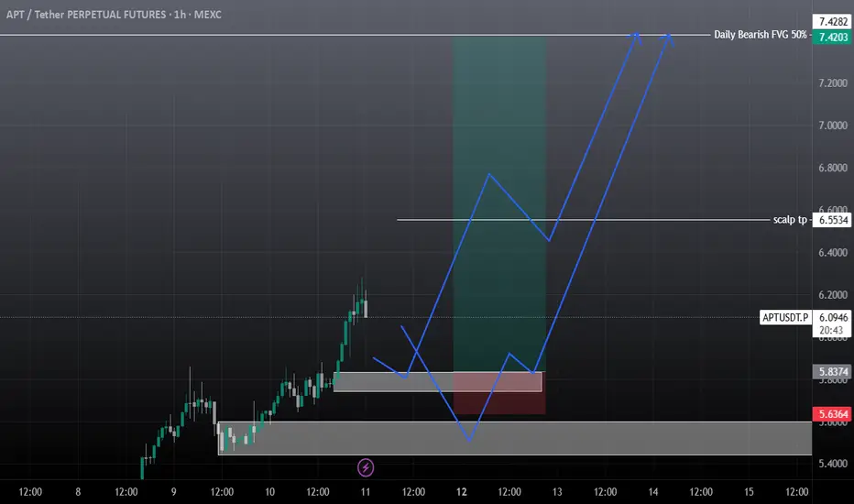Click the 7.0000 price axis value
The width and height of the screenshot is (854, 504).
pos(833,126)
